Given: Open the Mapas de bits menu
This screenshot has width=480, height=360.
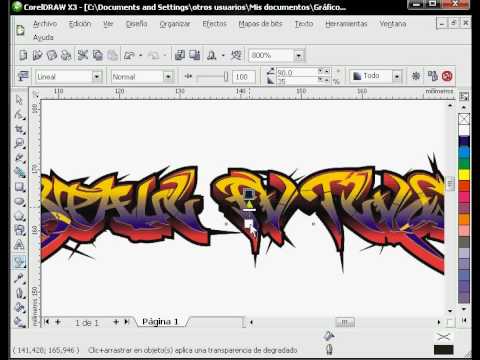Looking at the screenshot, I should [260, 24].
